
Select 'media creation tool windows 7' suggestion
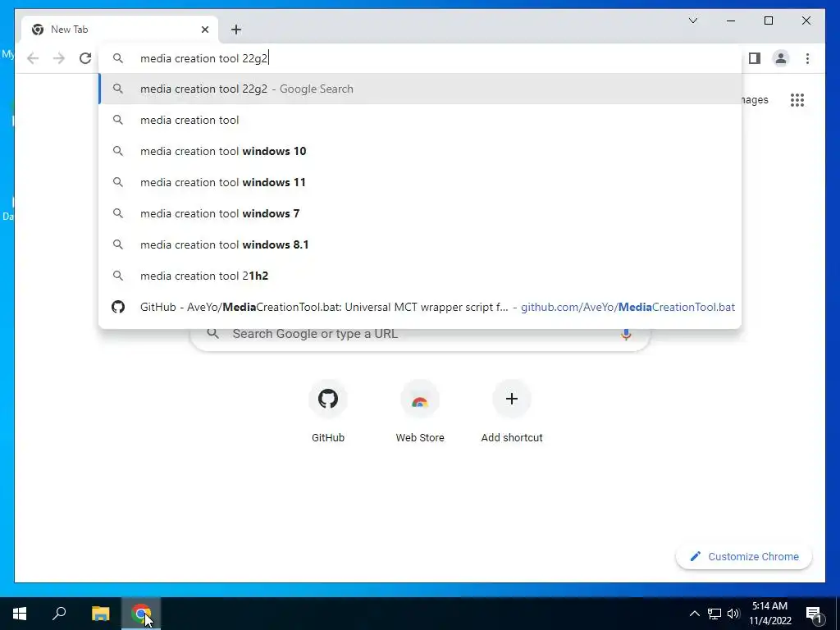(x=421, y=213)
